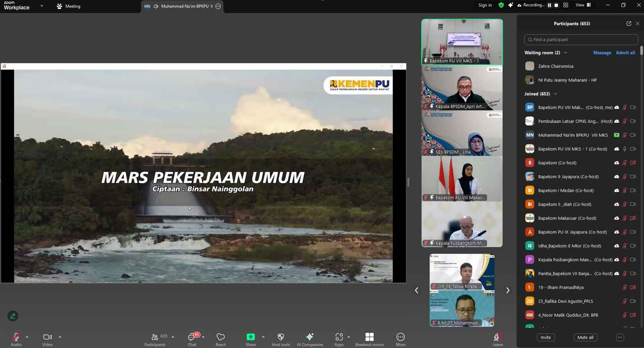
Task: Open the three-dots menu beside Mute all
Action: point(620,338)
